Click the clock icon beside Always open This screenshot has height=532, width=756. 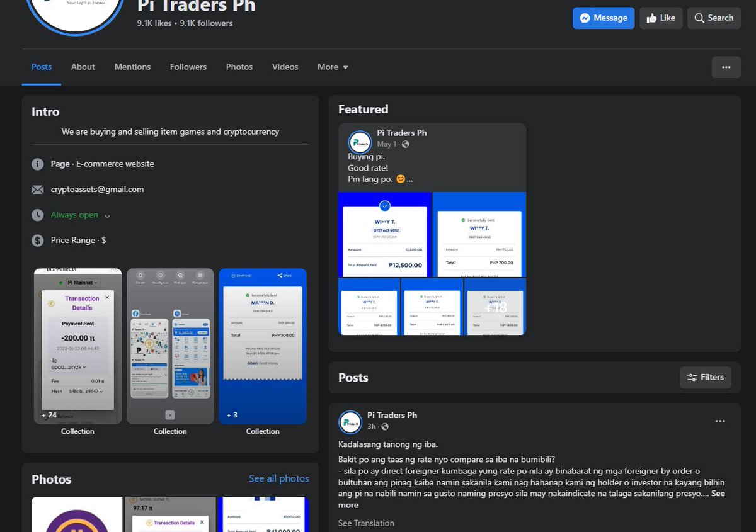click(38, 215)
